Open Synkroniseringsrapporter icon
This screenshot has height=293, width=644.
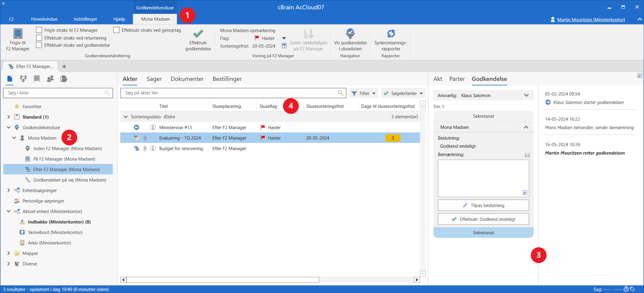click(391, 34)
